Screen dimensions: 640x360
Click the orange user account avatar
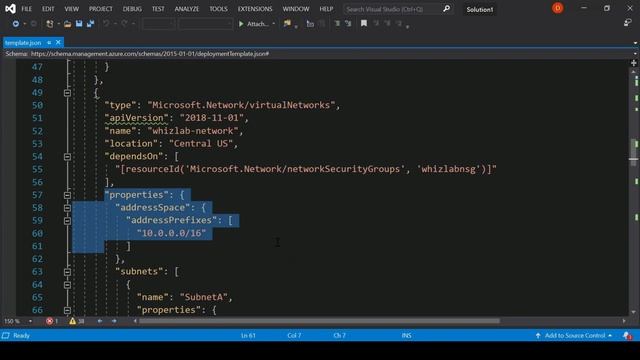[x=558, y=8]
